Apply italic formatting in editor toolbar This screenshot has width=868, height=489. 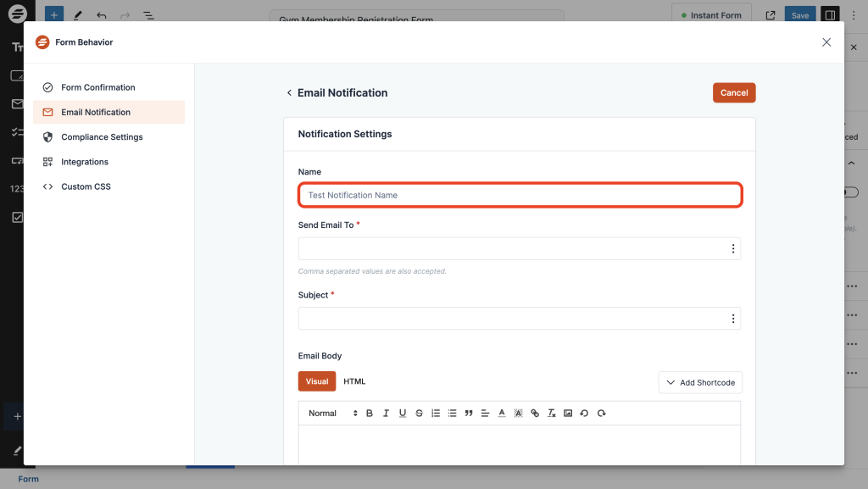386,414
